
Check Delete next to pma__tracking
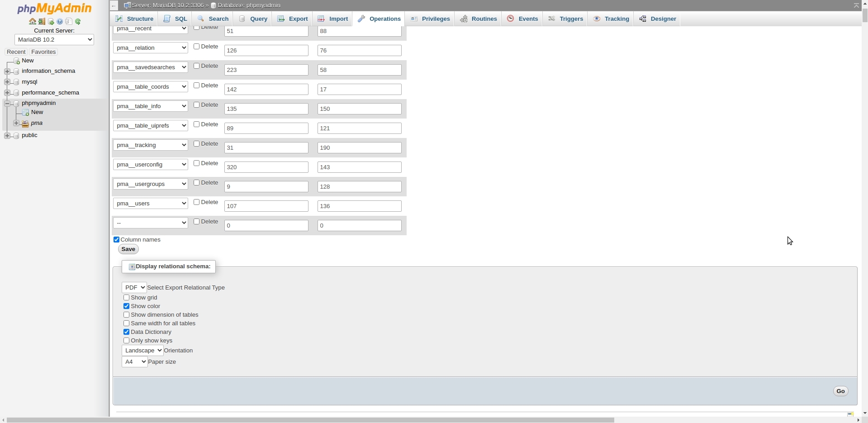[197, 143]
